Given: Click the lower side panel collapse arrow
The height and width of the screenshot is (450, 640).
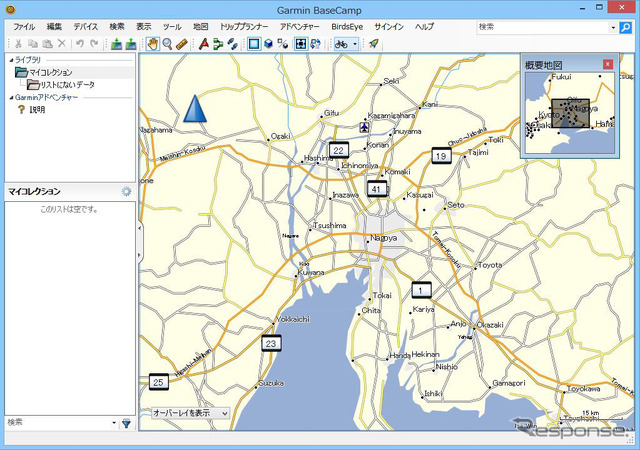Looking at the screenshot, I should (140, 256).
